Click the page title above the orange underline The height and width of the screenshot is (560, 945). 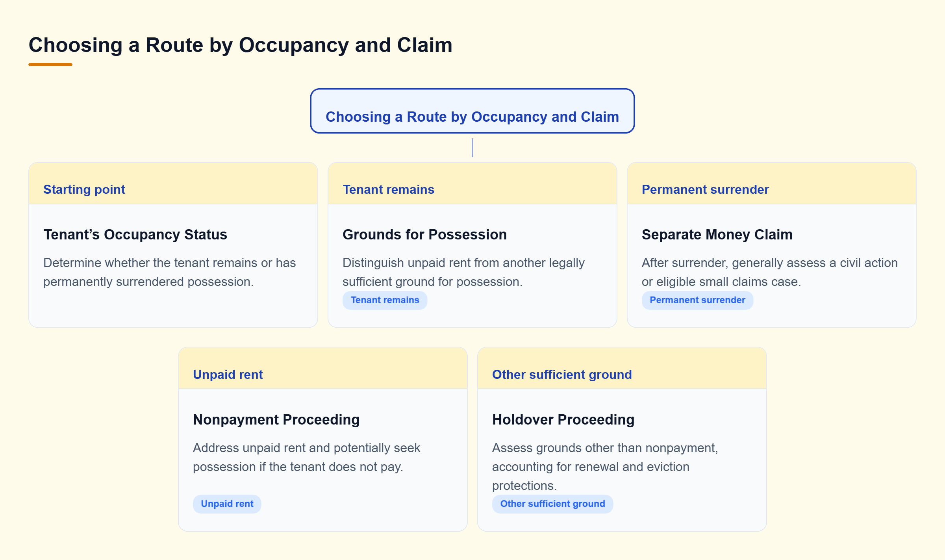[241, 45]
